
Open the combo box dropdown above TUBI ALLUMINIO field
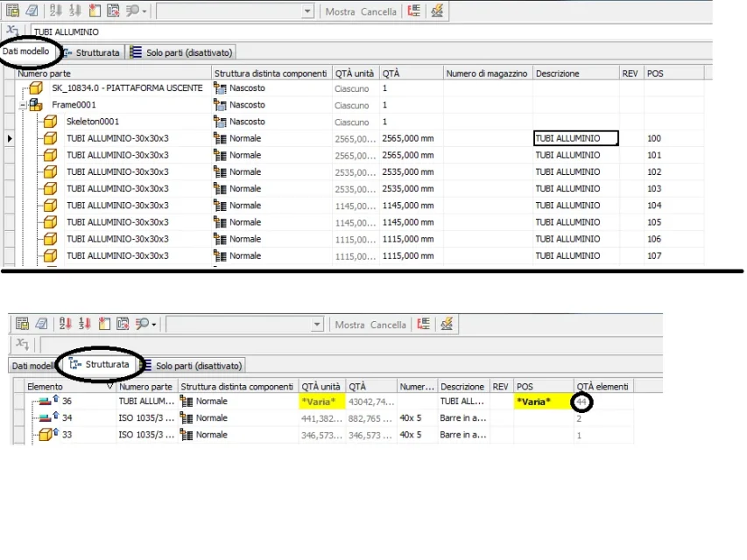click(307, 11)
